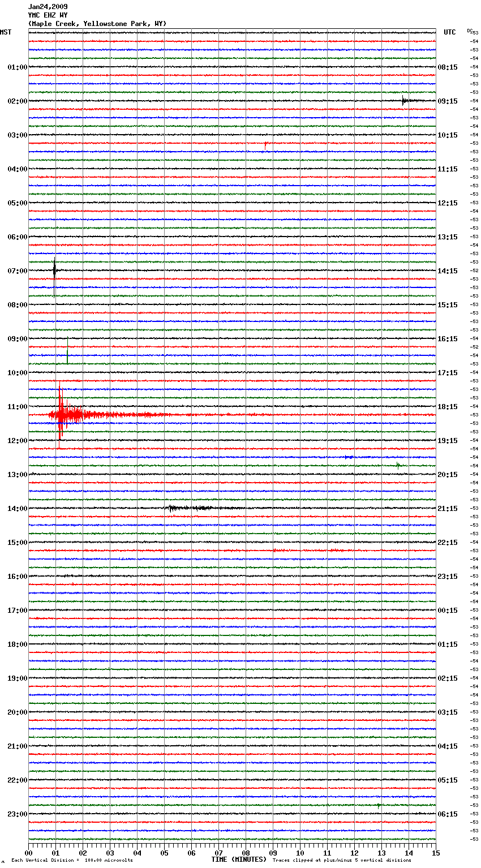This screenshot has height=868, width=481.
Task: Click the 'Traces clipped at plus/minus' footnote
Action: pyautogui.click(x=342, y=861)
